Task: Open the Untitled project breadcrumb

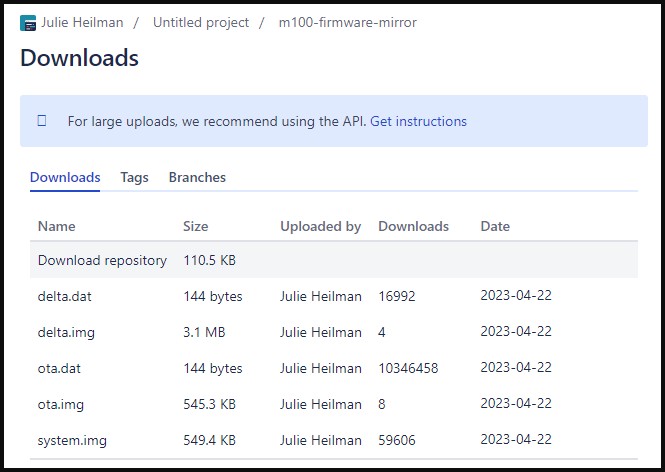Action: (200, 23)
